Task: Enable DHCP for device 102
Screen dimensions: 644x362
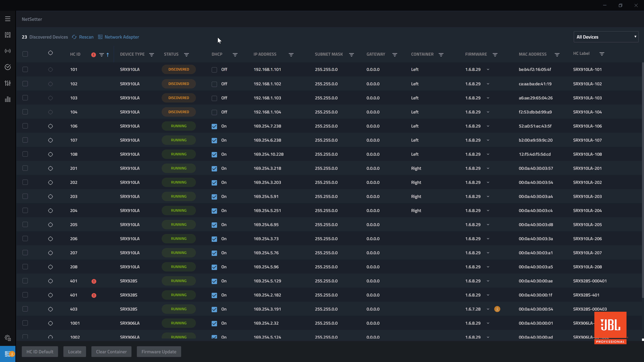Action: pyautogui.click(x=214, y=84)
